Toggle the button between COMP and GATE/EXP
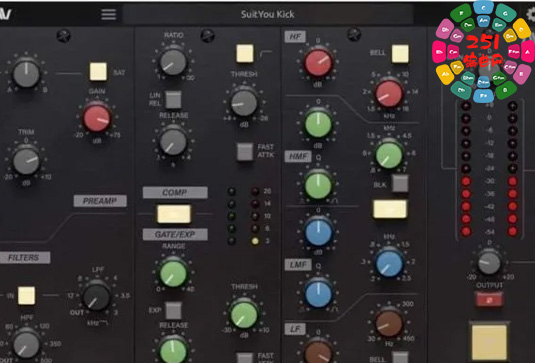The image size is (535, 363). click(174, 214)
